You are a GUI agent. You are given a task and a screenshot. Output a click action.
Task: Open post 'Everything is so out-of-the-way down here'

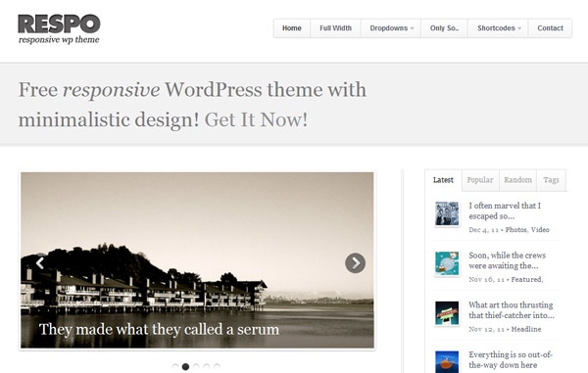511,360
